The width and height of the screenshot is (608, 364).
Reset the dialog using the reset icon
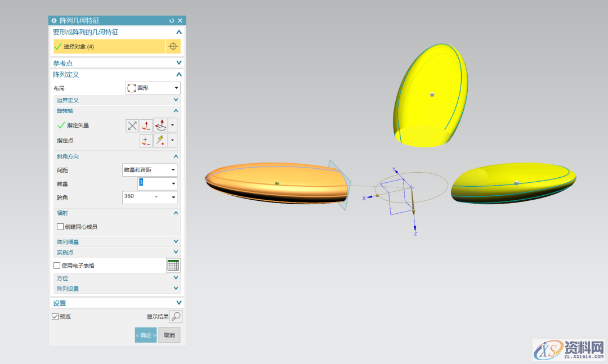click(172, 20)
